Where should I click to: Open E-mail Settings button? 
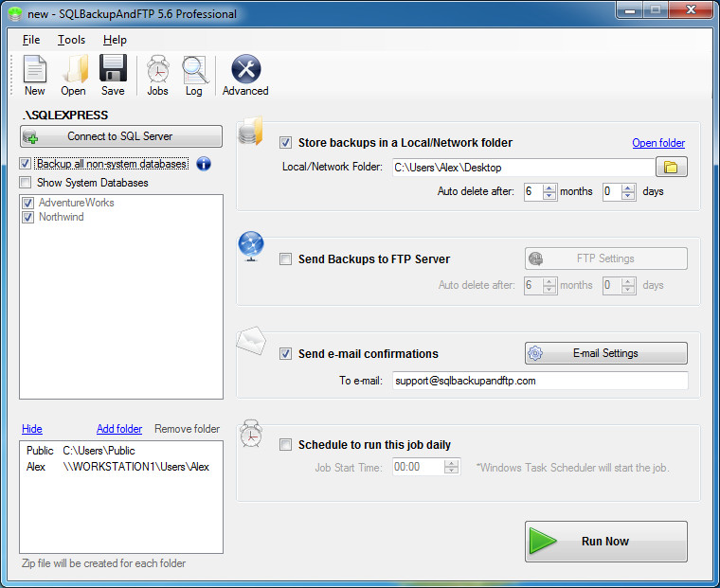coord(606,353)
